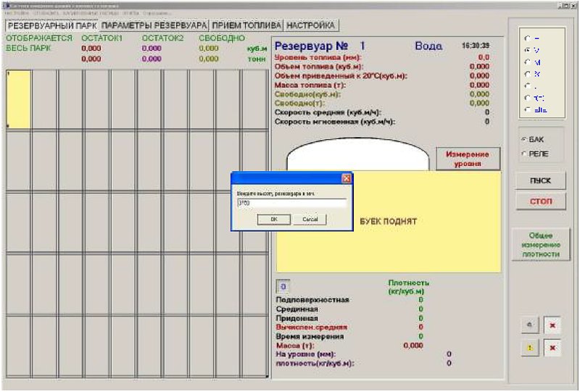Click the ПУСК start button
The width and height of the screenshot is (580, 392).
tap(540, 180)
